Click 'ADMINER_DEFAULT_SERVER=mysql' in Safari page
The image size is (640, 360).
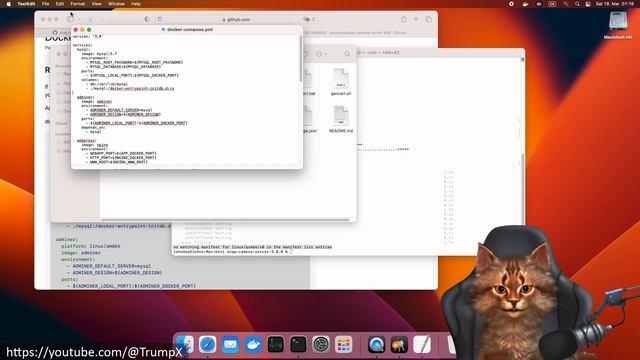pyautogui.click(x=111, y=266)
